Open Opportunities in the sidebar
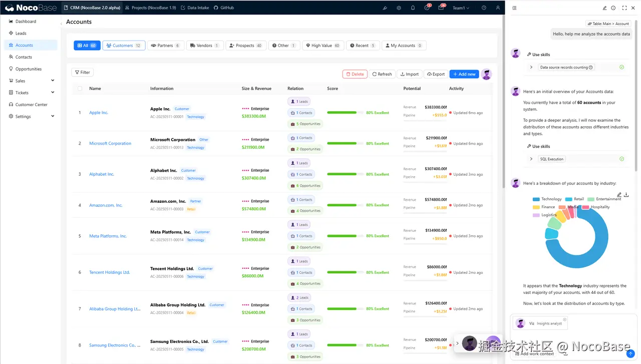Screen dimensions: 641x364 29,69
